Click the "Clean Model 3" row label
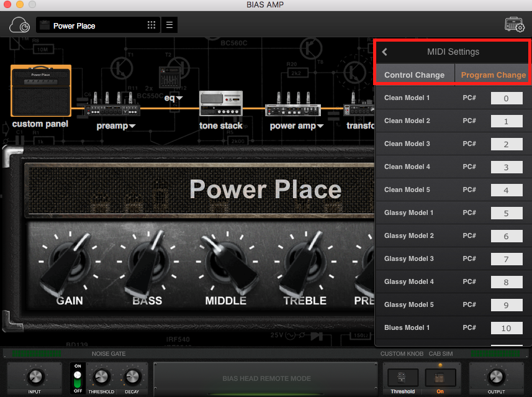The width and height of the screenshot is (532, 397). click(407, 144)
